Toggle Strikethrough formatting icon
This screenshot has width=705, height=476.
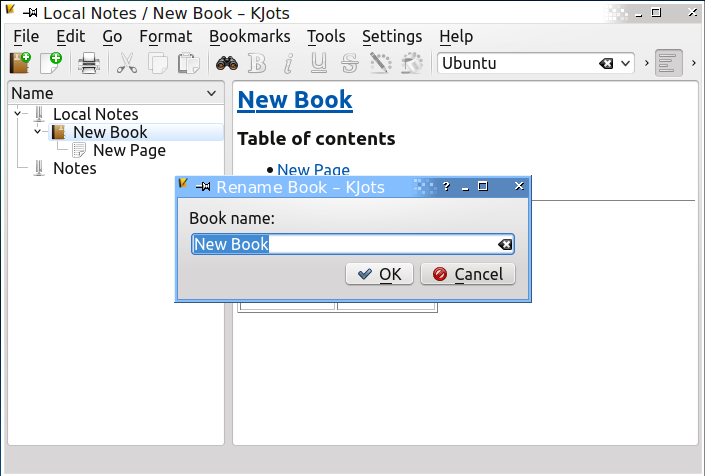(349, 63)
